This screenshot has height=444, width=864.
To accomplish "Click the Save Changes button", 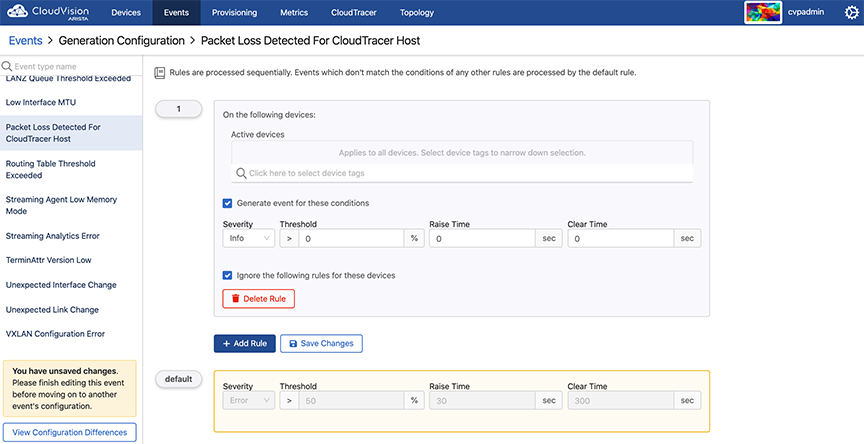I will 321,343.
